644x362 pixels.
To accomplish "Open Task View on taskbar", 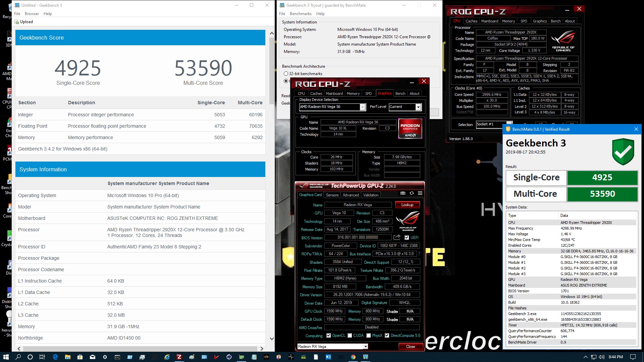I will click(42, 357).
